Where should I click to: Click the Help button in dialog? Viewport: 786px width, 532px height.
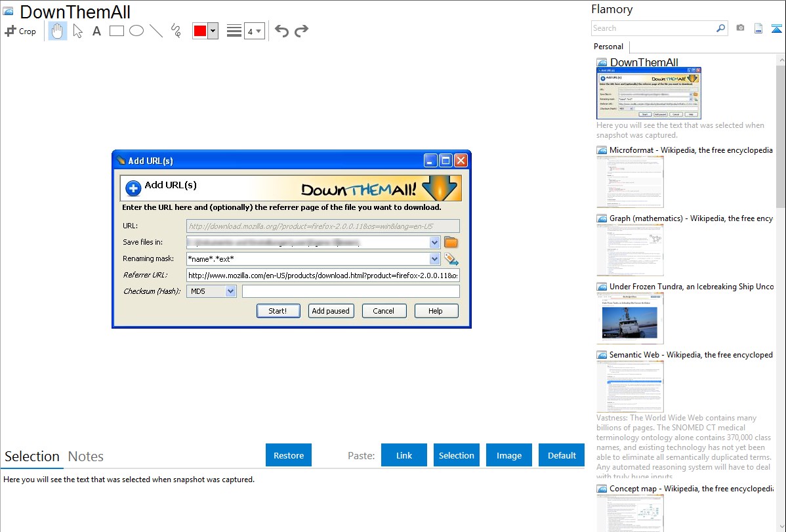pos(436,311)
